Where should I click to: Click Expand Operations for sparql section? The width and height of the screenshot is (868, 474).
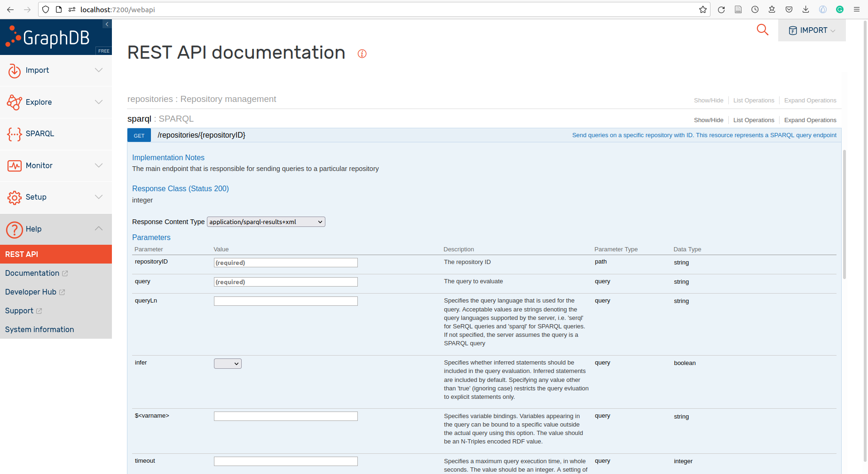pyautogui.click(x=810, y=120)
